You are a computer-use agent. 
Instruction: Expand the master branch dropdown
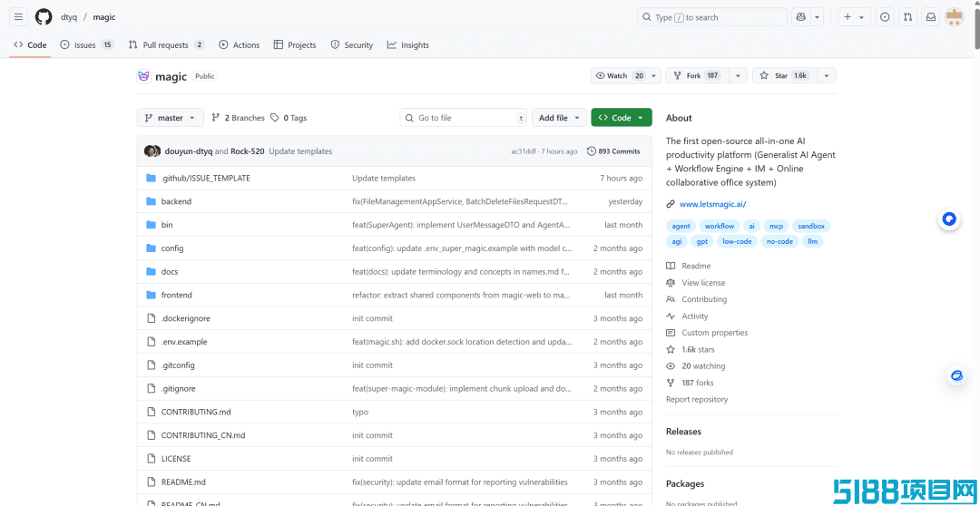pyautogui.click(x=170, y=118)
